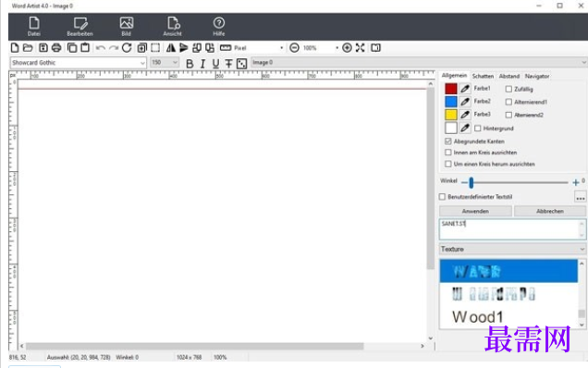Open text style options ellipsis button
Screen dimensions: 588x368
coord(580,197)
